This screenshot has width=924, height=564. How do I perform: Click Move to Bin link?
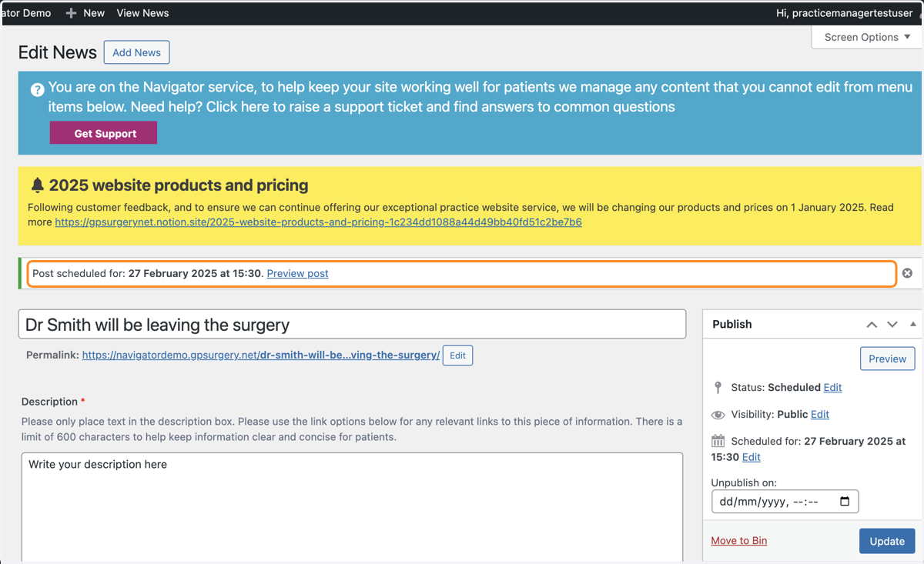738,540
